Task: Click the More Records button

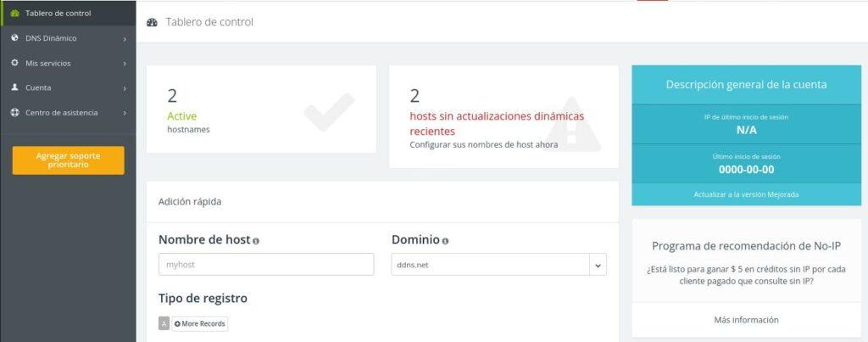Action: pos(200,323)
